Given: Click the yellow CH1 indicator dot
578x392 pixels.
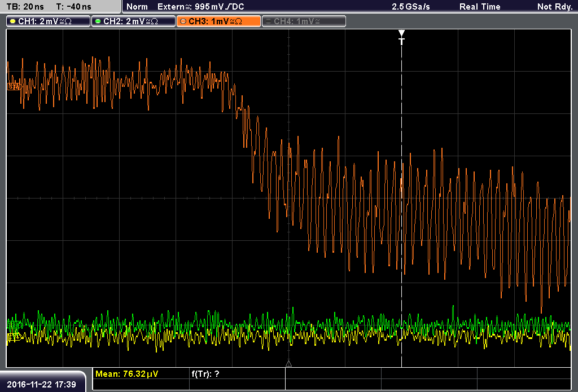Looking at the screenshot, I should coord(13,21).
